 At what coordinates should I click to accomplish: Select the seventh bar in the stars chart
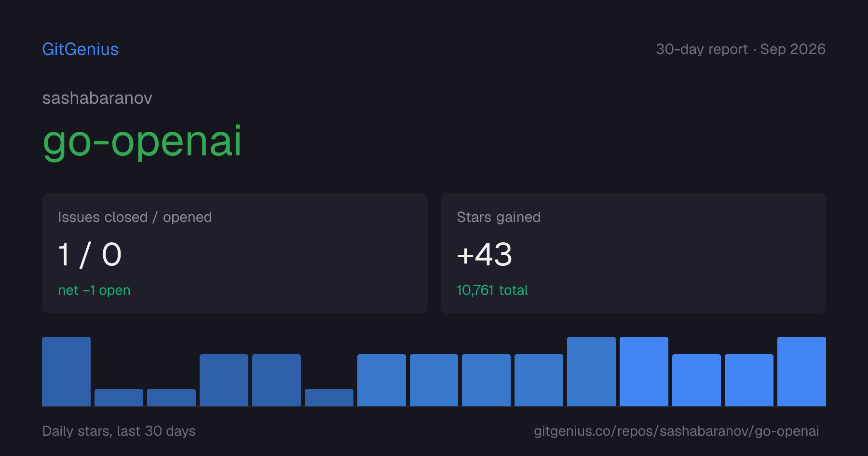(381, 380)
